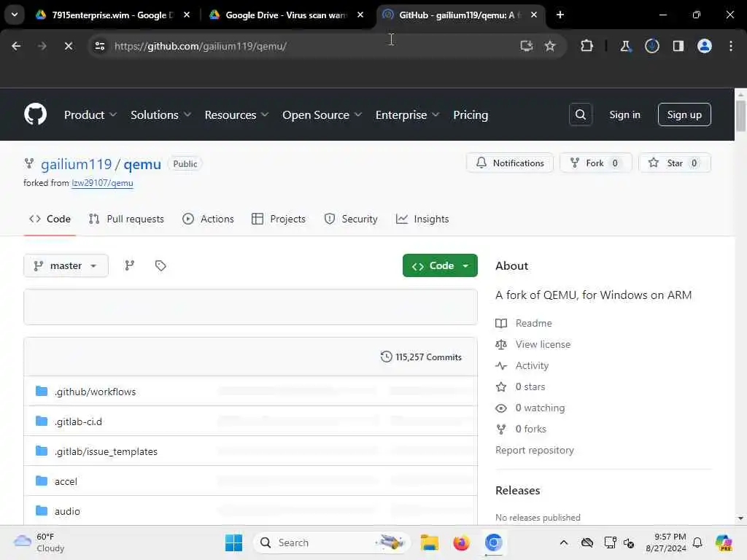Star the repository with the Star button

click(x=675, y=163)
